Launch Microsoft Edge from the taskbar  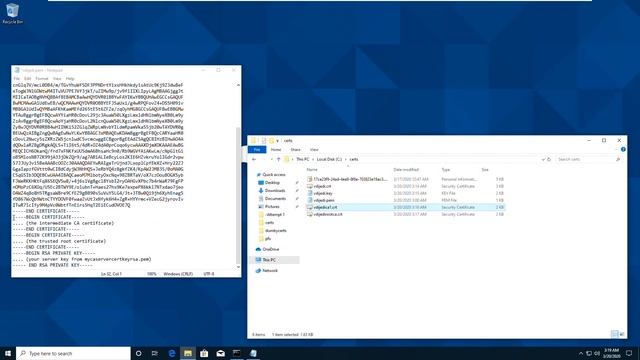click(x=172, y=353)
